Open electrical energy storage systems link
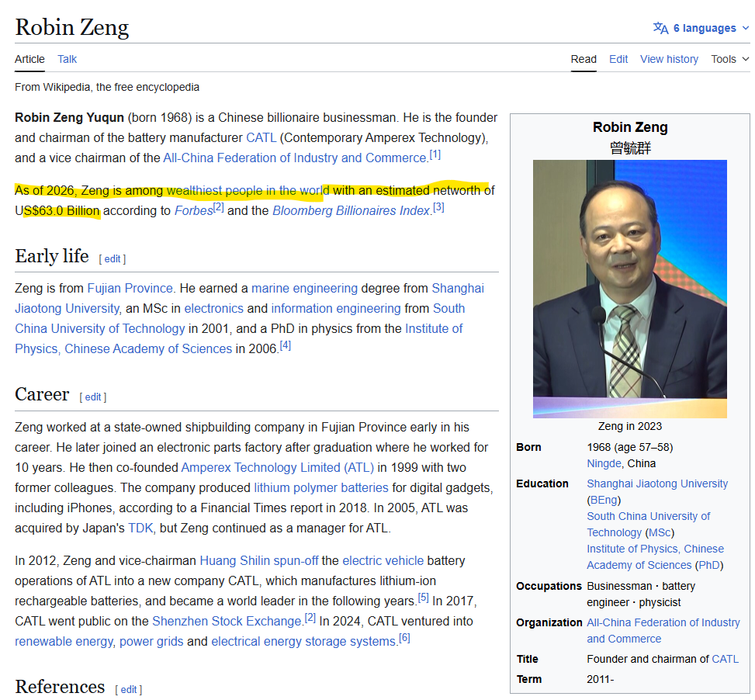Viewport: 755px width, 700px height. (x=303, y=643)
